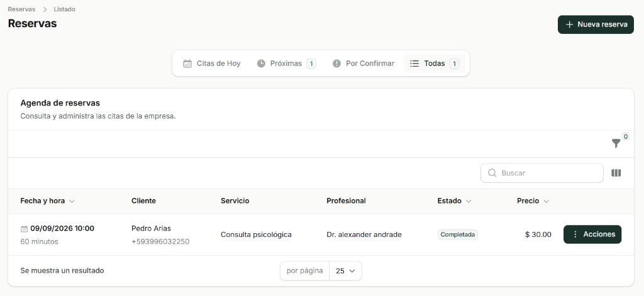The image size is (644, 296).
Task: Click client name Pedro Arias
Action: click(151, 228)
